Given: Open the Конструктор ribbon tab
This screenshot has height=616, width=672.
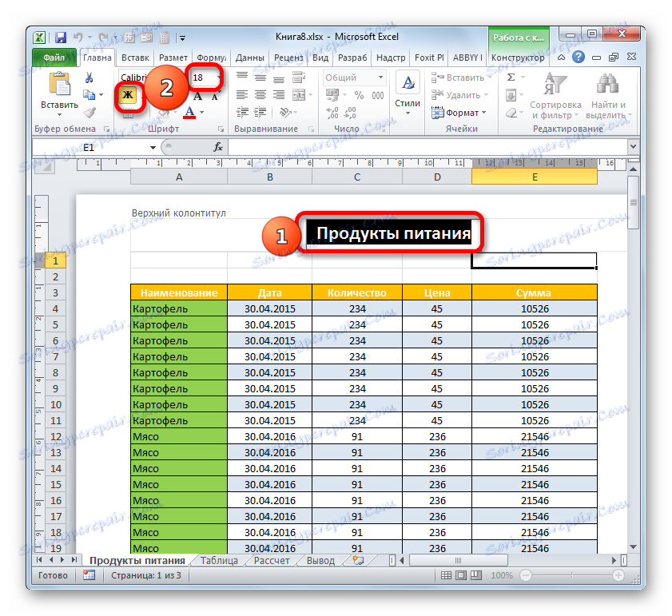Looking at the screenshot, I should coord(518,58).
